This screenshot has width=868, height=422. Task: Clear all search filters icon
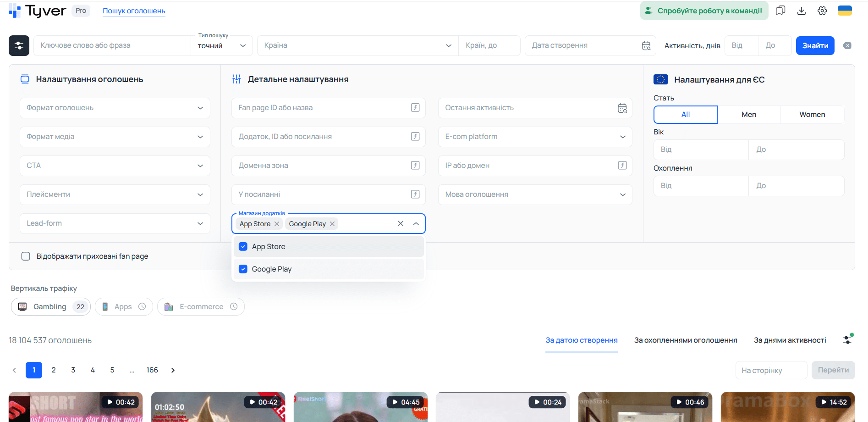tap(847, 45)
